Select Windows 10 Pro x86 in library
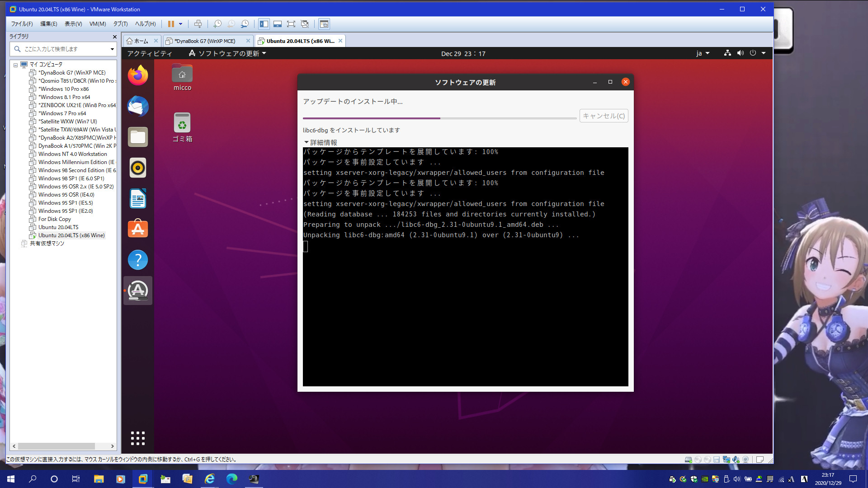 pyautogui.click(x=63, y=89)
